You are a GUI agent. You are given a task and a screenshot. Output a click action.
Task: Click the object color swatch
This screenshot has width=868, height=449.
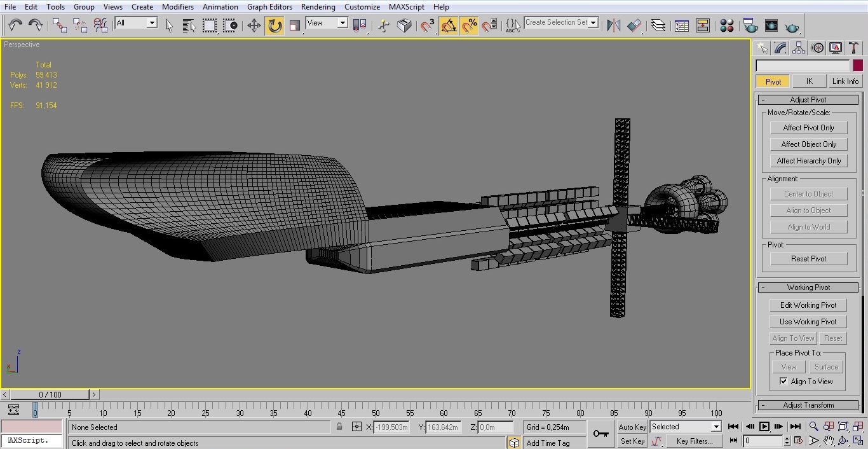click(858, 66)
